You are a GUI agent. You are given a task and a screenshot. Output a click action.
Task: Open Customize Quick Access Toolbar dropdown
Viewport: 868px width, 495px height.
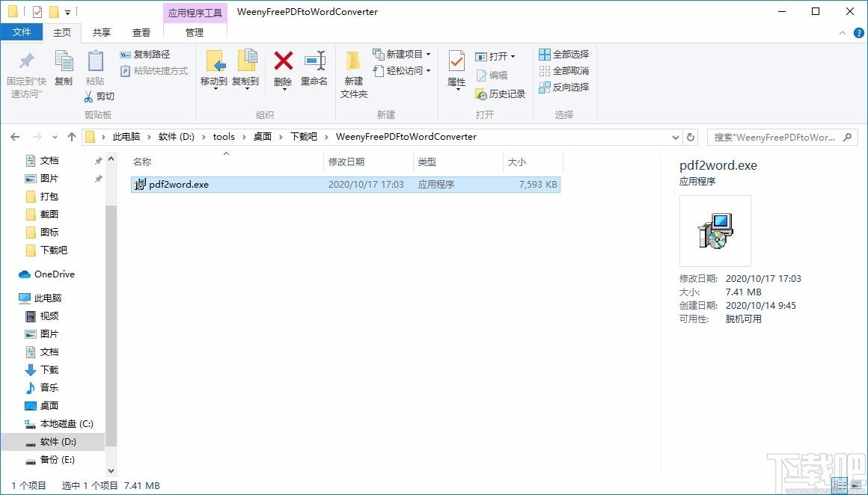coord(67,12)
